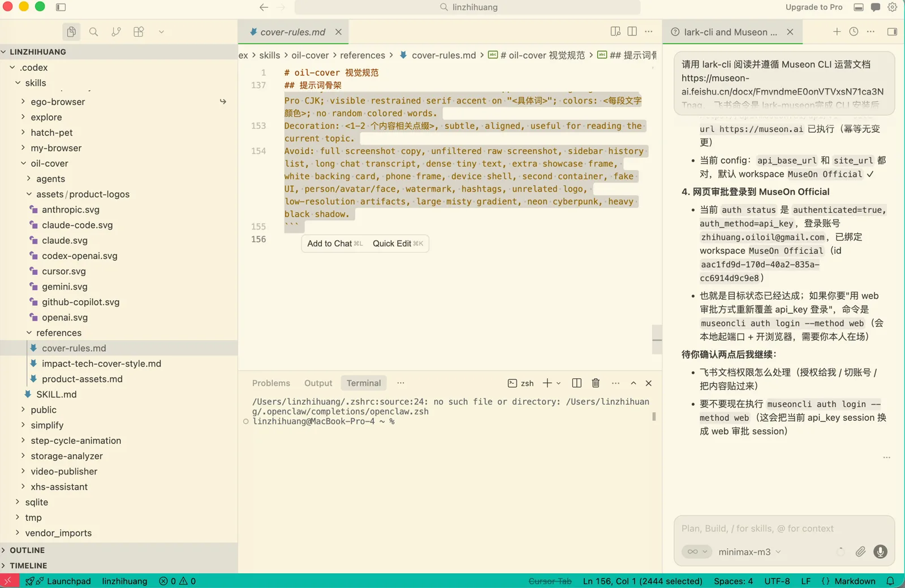Close the cover-rules.md tab
This screenshot has width=905, height=588.
coord(338,32)
